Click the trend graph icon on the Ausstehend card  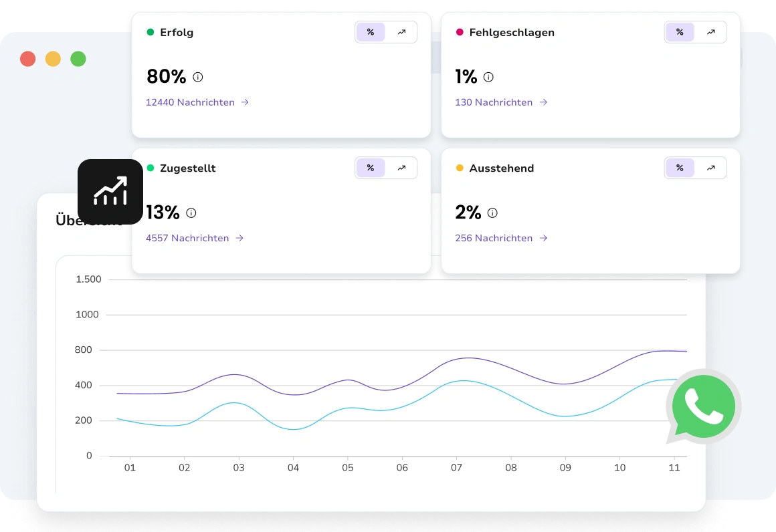click(x=711, y=168)
